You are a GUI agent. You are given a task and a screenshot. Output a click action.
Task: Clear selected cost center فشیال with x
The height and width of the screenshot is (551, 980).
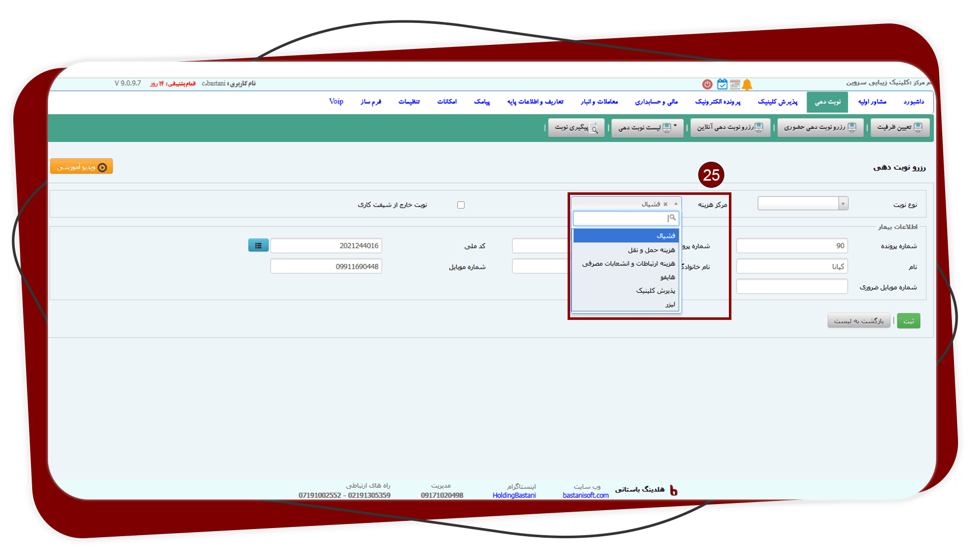(x=666, y=204)
